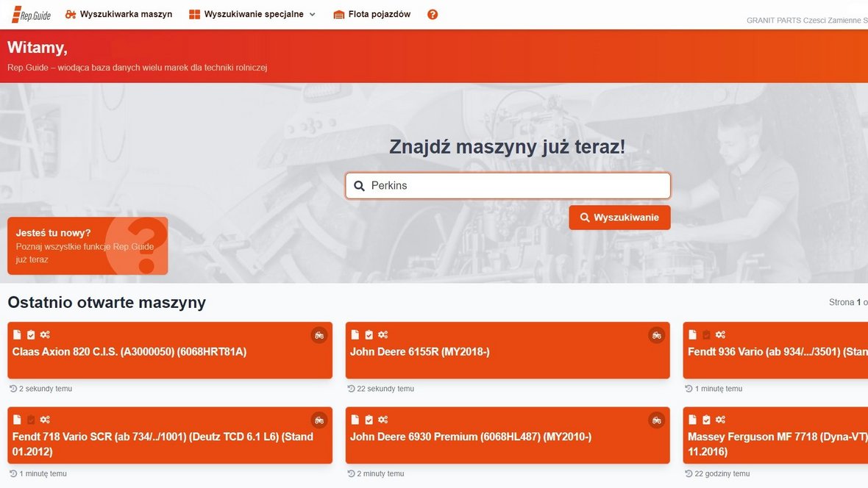Click tractor fleet icon on Fendt 718 Vario card

[319, 420]
